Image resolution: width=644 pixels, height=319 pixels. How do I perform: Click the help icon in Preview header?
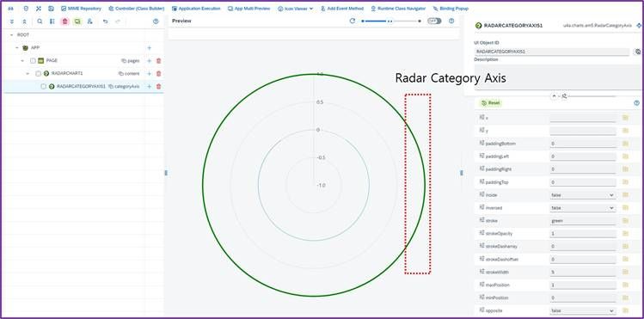click(451, 21)
